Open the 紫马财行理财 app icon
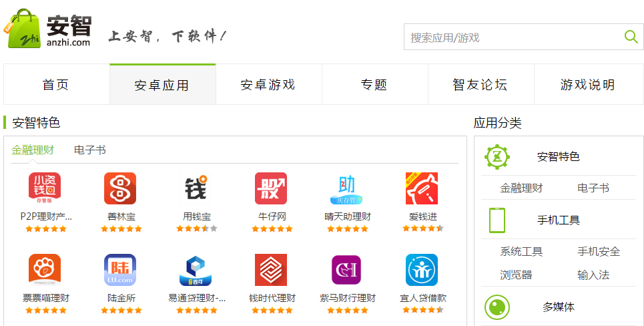Viewport: 644px width, 326px height. click(x=346, y=270)
